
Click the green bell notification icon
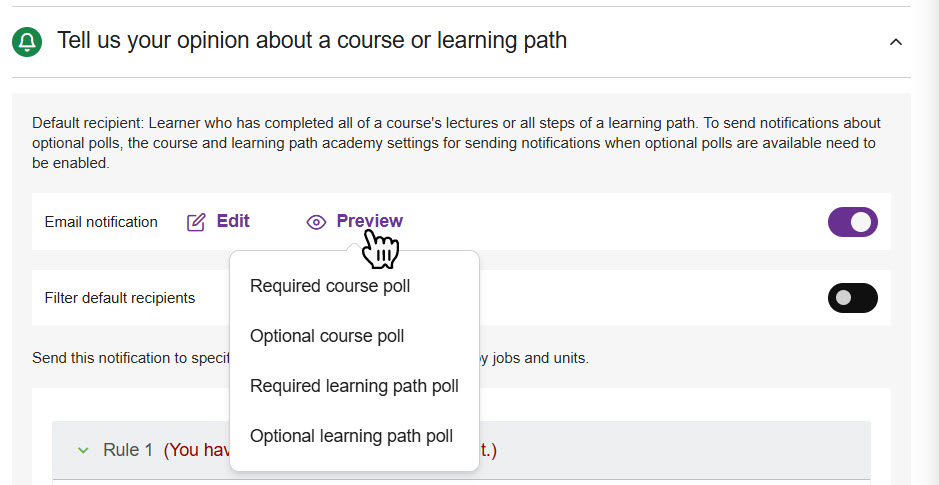(x=27, y=42)
